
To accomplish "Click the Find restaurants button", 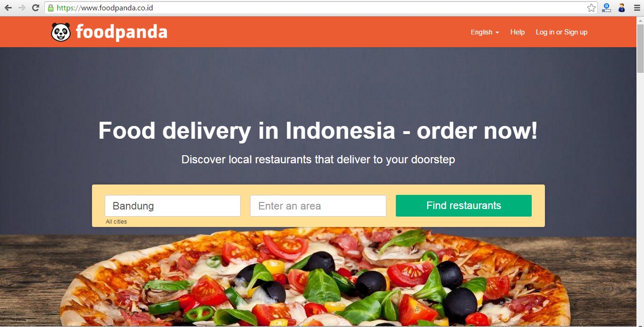I will click(x=464, y=206).
